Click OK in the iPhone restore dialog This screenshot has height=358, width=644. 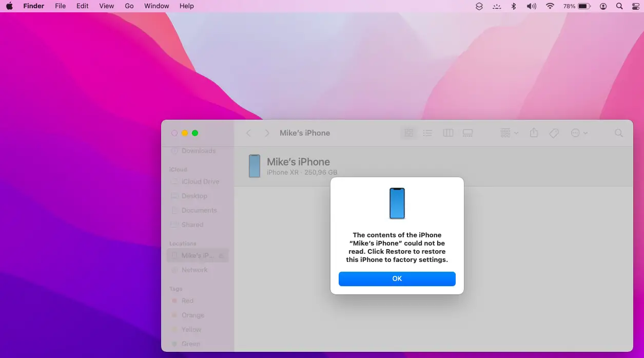(397, 279)
